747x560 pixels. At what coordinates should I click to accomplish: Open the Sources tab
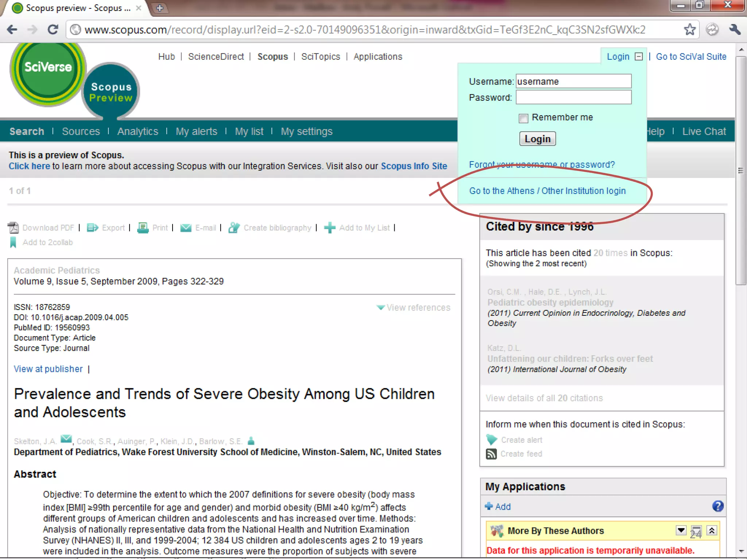81,131
